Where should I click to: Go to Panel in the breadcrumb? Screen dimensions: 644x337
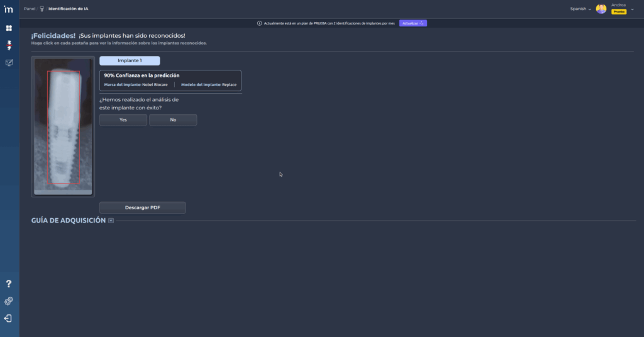click(30, 9)
